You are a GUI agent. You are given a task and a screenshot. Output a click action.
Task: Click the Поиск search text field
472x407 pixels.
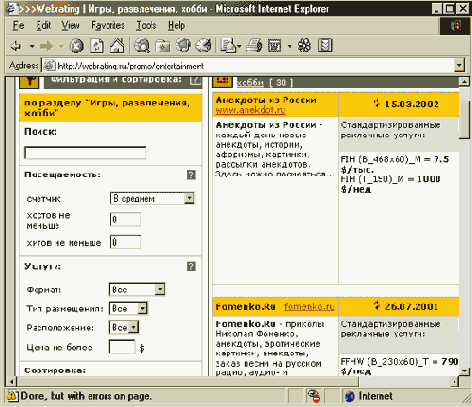coord(85,153)
